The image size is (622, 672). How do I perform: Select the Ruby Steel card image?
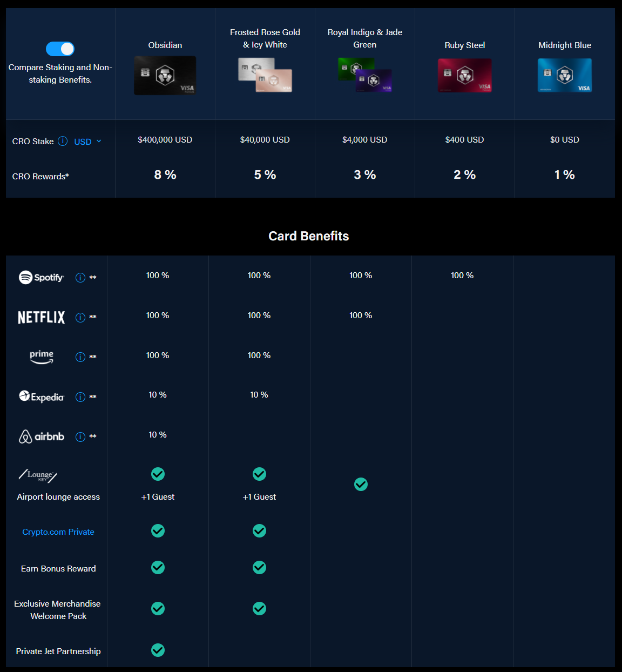click(465, 76)
